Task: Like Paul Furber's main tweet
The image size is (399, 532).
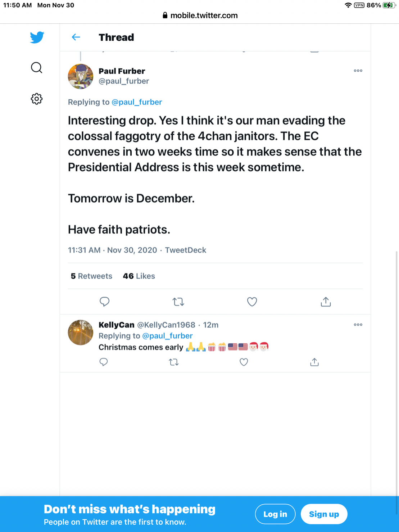Action: pos(252,302)
